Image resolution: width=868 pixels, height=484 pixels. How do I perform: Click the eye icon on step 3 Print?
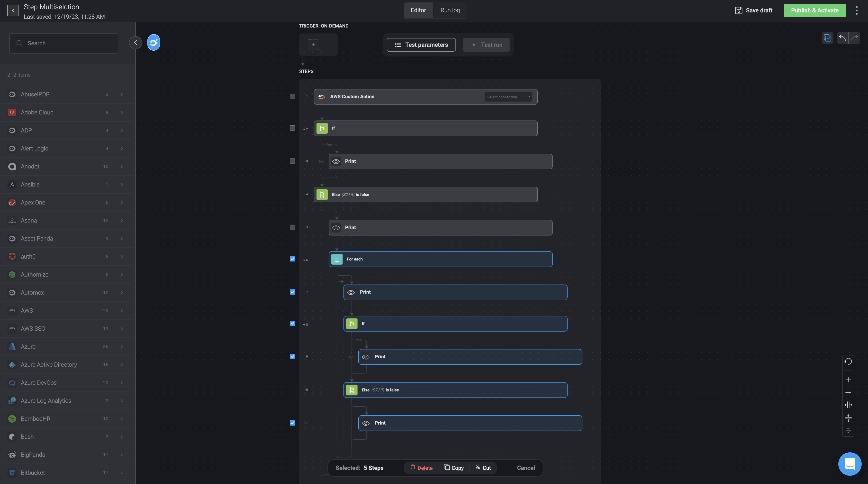(x=336, y=162)
